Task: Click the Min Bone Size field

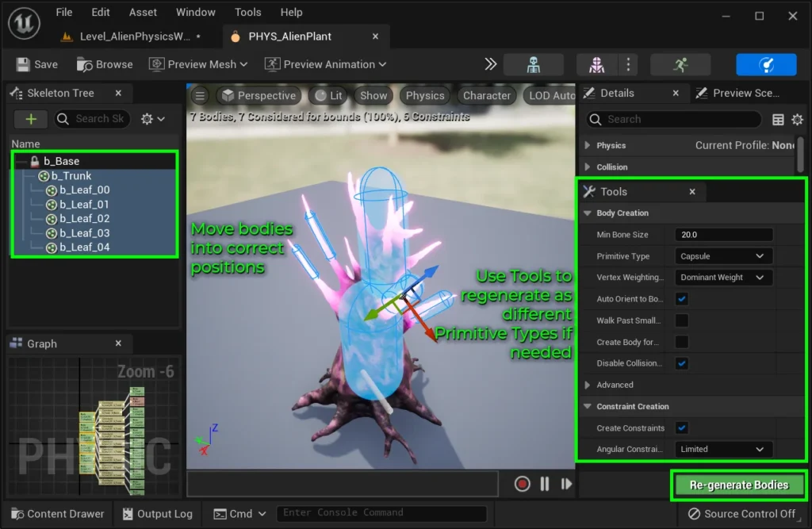Action: [724, 235]
